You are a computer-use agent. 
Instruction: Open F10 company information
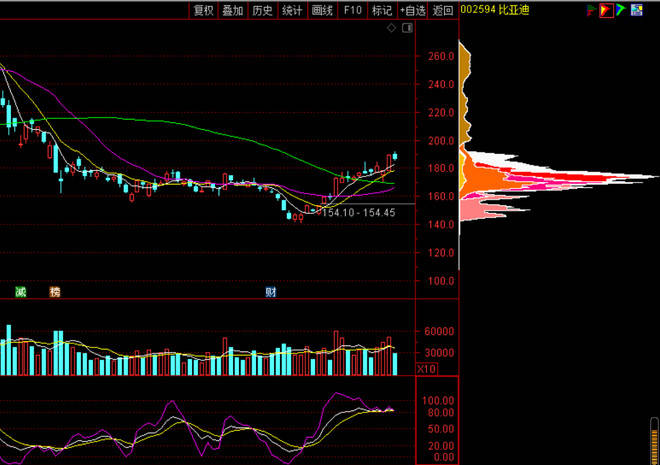click(x=352, y=10)
